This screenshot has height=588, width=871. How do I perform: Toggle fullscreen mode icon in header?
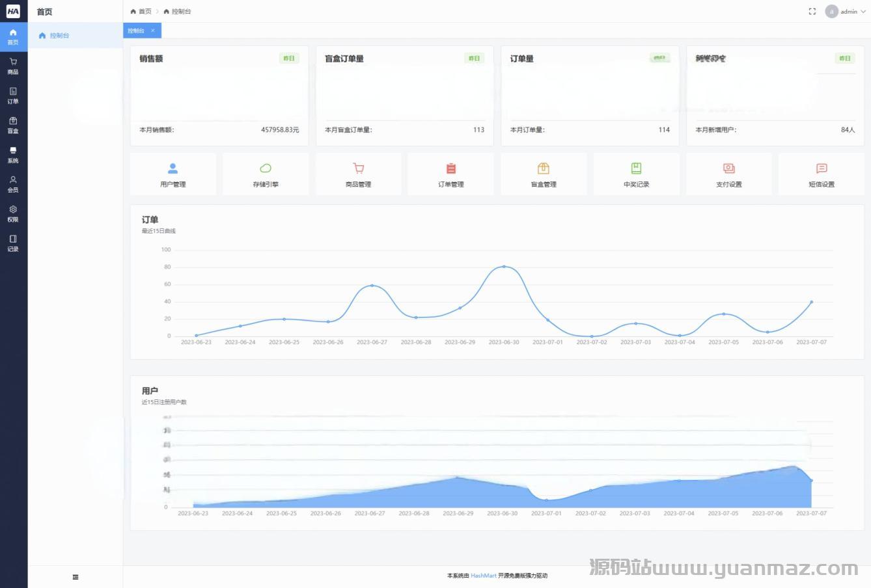click(812, 12)
